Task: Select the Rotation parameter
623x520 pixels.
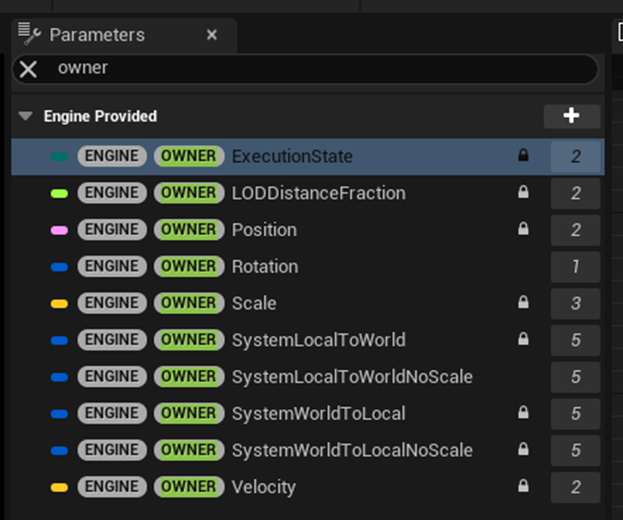Action: [308, 267]
